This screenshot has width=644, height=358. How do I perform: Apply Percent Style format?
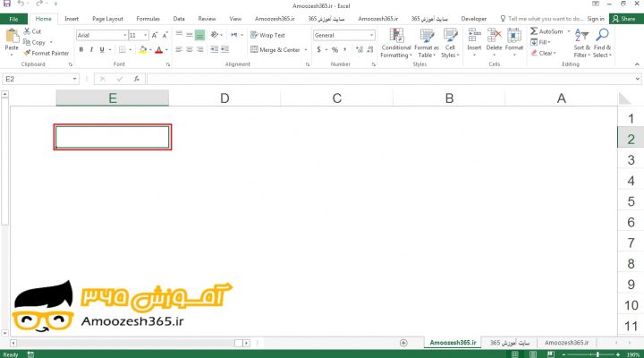pos(335,50)
